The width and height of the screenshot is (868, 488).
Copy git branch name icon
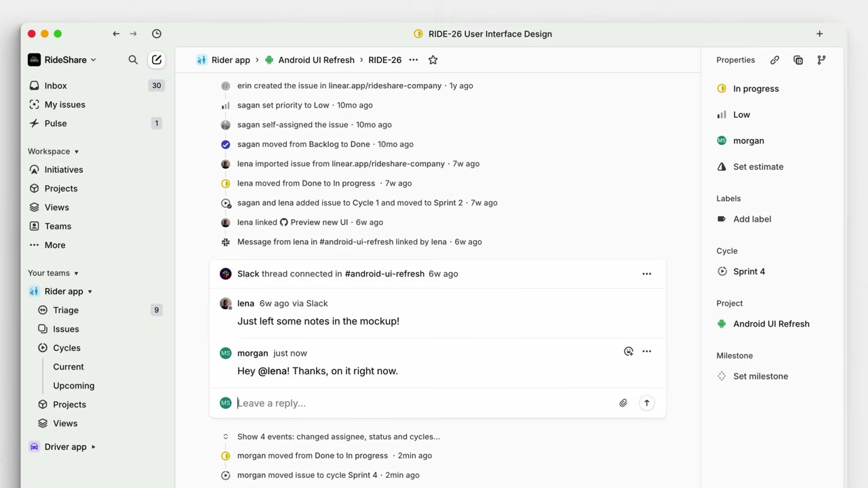tap(821, 60)
